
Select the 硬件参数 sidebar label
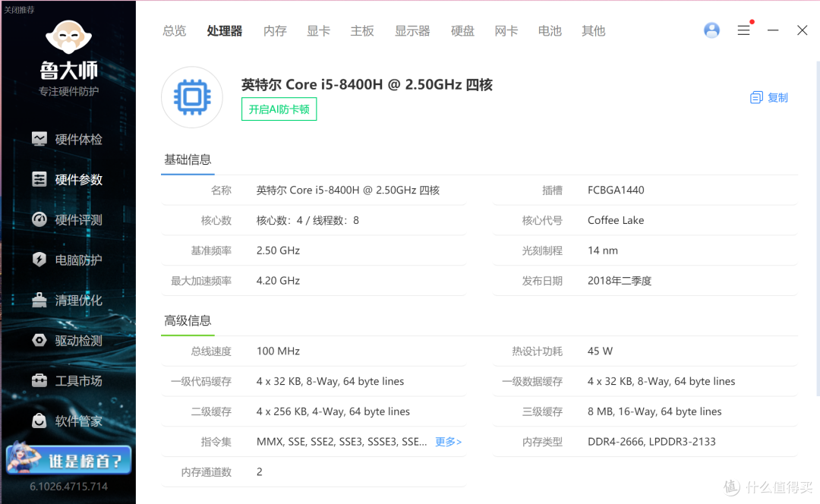pos(78,179)
